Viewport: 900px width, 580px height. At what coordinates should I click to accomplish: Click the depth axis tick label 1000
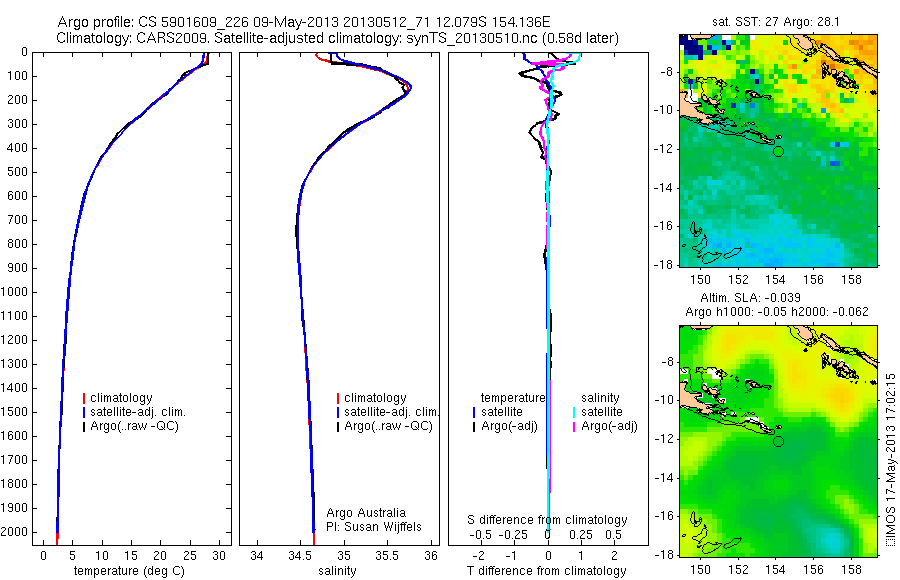point(14,292)
